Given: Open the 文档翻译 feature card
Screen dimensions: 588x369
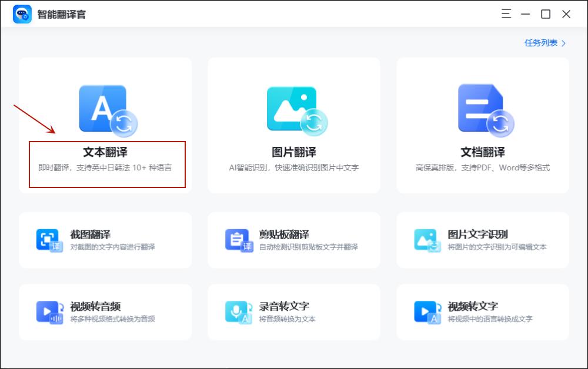Looking at the screenshot, I should [482, 123].
